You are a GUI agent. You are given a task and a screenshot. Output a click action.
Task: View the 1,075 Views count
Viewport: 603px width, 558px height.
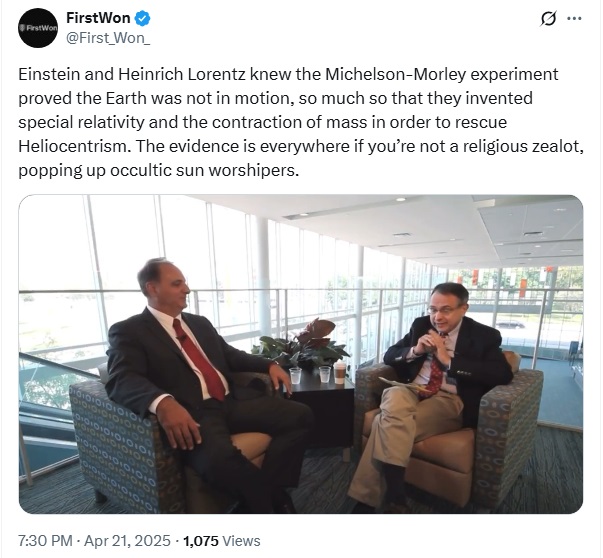click(x=221, y=540)
